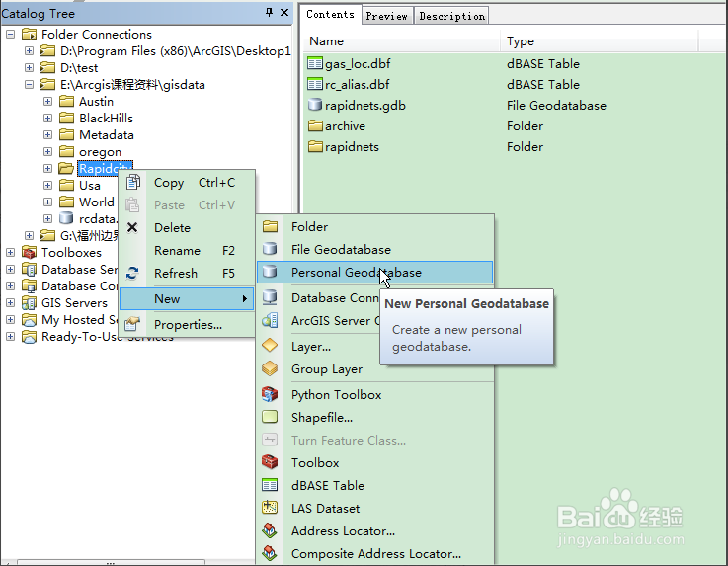Image resolution: width=728 pixels, height=566 pixels.
Task: Select rapidnets.gdb in the contents list
Action: (x=365, y=106)
